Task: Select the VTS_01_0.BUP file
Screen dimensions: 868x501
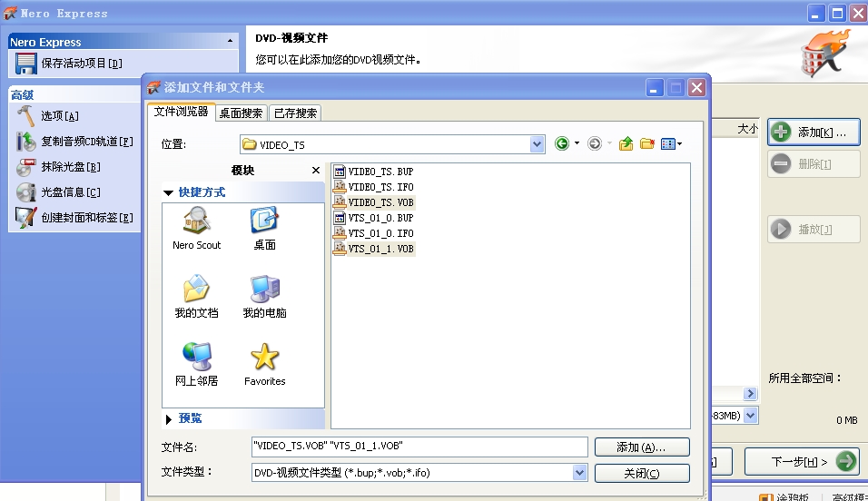Action: (x=374, y=218)
